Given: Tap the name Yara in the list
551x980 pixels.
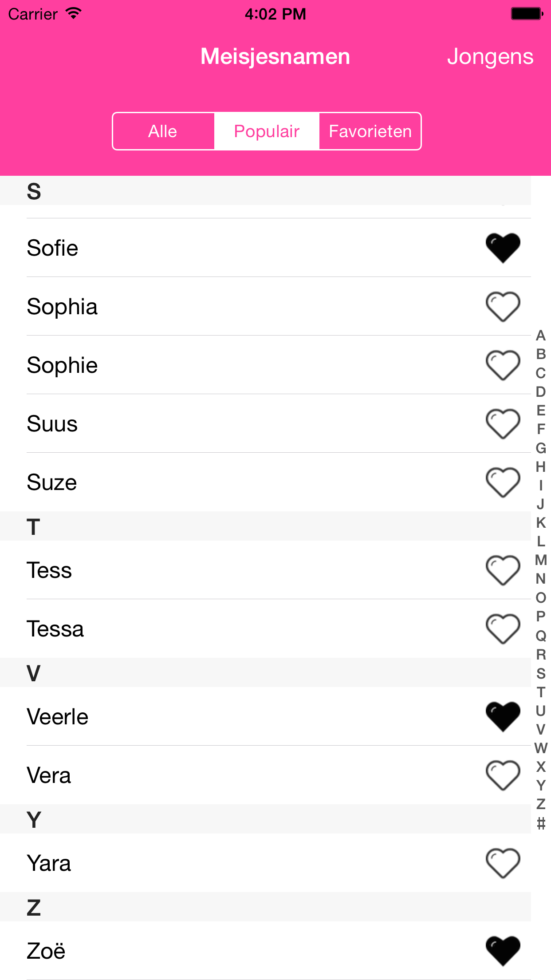Looking at the screenshot, I should (x=49, y=863).
